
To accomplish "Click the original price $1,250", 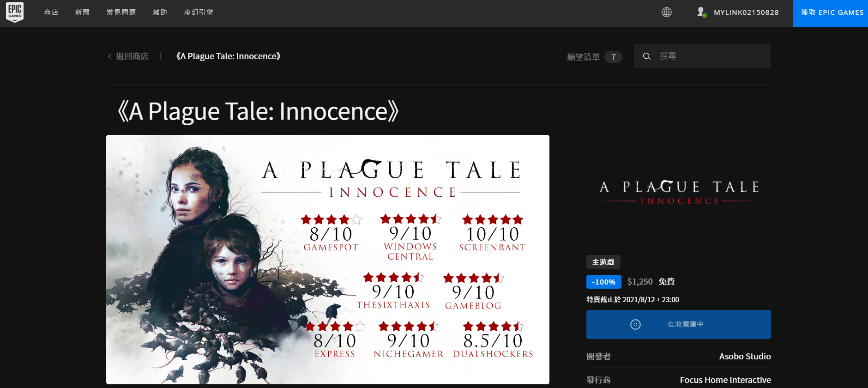I will pyautogui.click(x=640, y=282).
